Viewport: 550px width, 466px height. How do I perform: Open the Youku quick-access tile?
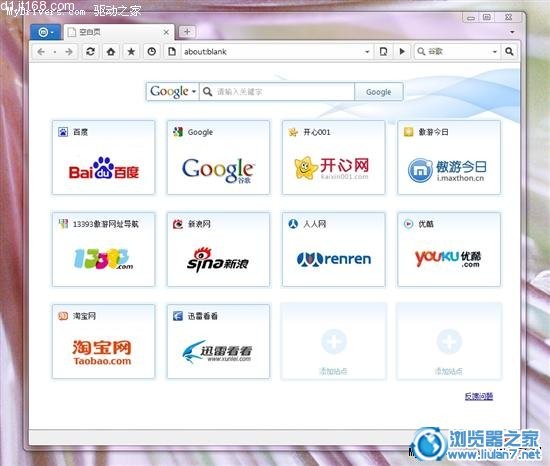449,249
